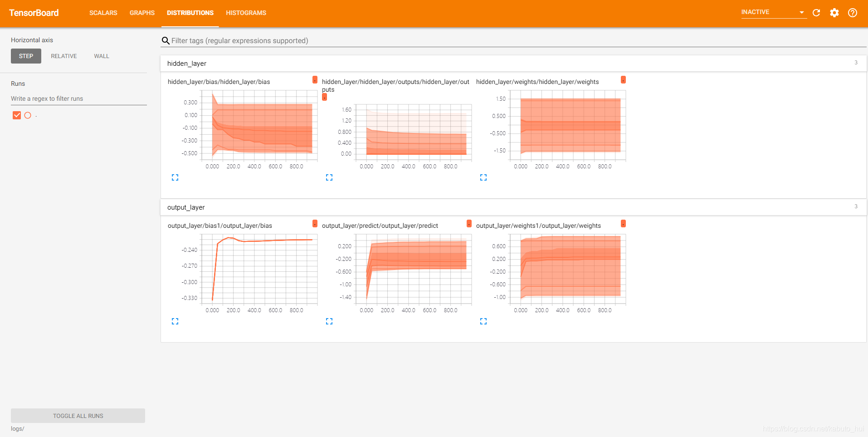Expand hidden_layer bias chart to full size
The width and height of the screenshot is (868, 437).
tap(175, 177)
